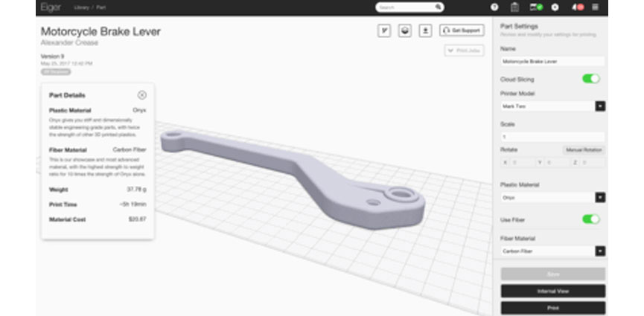Screen dimensions: 644x316
Task: Close the Part Details card
Action: pos(141,95)
